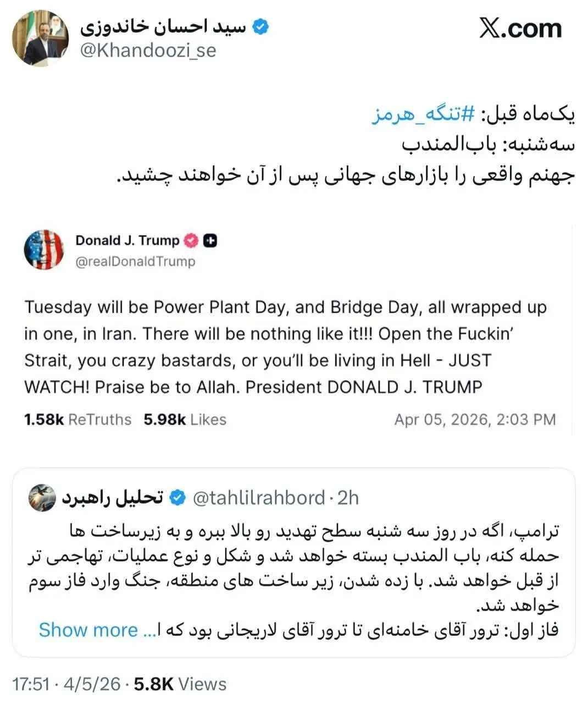Viewport: 588px width, 704px height.
Task: Click the X.com logo
Action: pyautogui.click(x=520, y=29)
